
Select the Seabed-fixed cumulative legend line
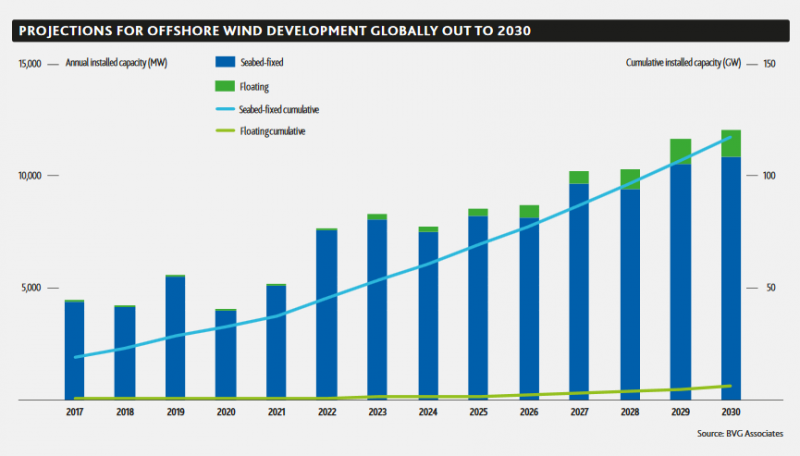click(225, 109)
